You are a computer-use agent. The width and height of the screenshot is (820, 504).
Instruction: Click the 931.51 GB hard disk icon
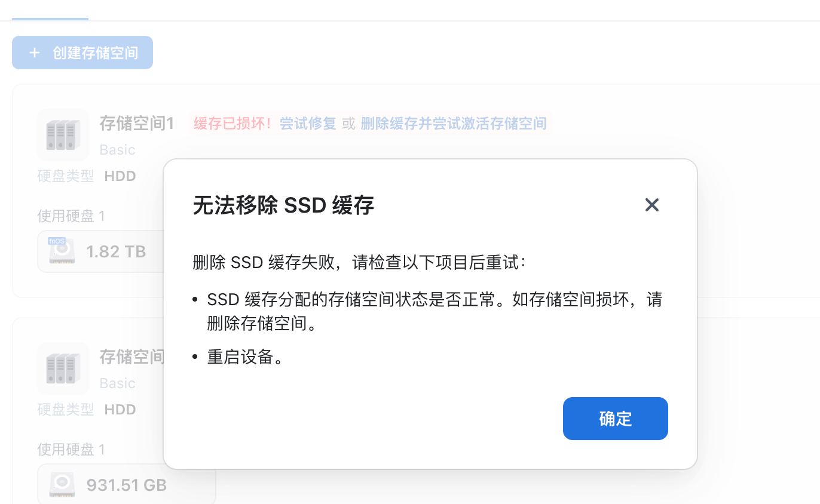(x=62, y=484)
